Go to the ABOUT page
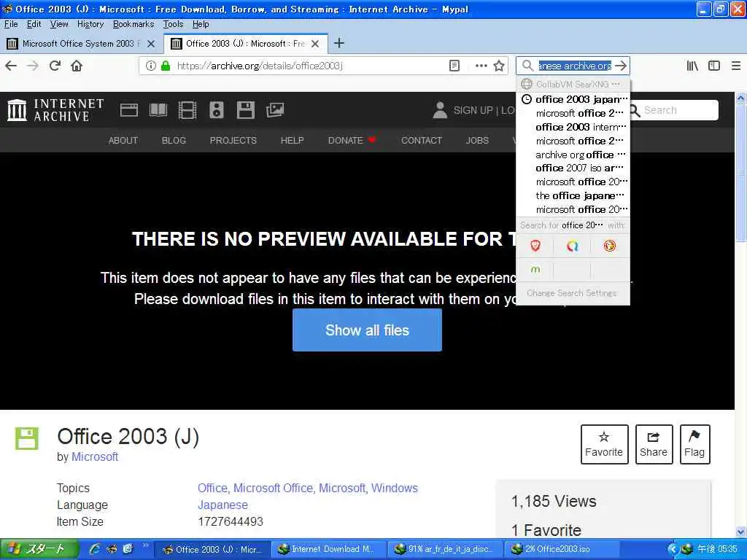The width and height of the screenshot is (747, 560). coord(123,141)
